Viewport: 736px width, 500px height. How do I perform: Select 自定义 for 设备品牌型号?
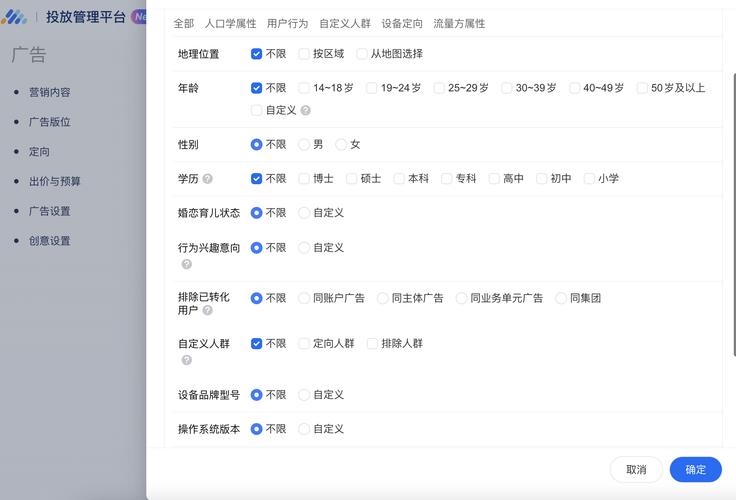[304, 395]
